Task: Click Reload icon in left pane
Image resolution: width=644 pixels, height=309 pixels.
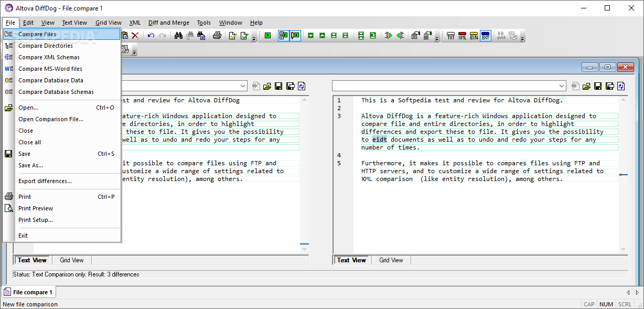Action: (302, 86)
